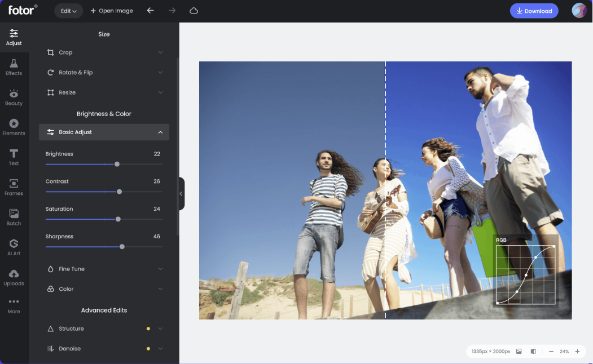This screenshot has height=364, width=593.
Task: Open the Beauty tools panel
Action: click(14, 97)
